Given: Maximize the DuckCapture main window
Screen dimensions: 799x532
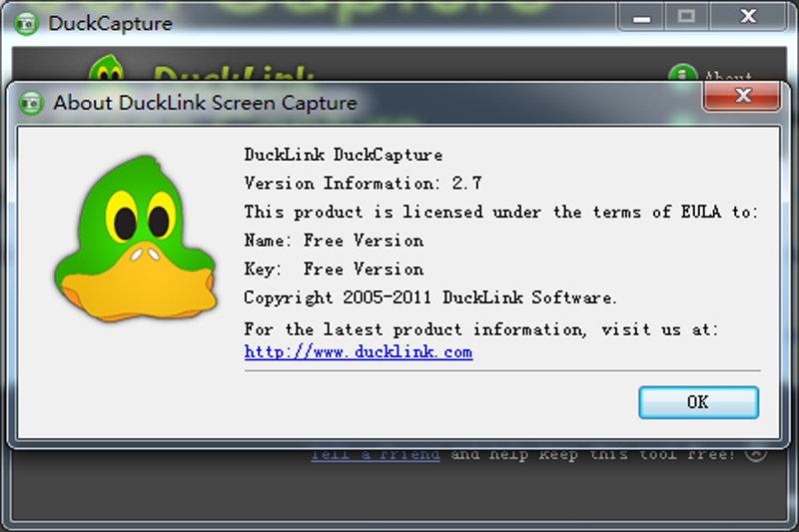Looking at the screenshot, I should point(686,17).
